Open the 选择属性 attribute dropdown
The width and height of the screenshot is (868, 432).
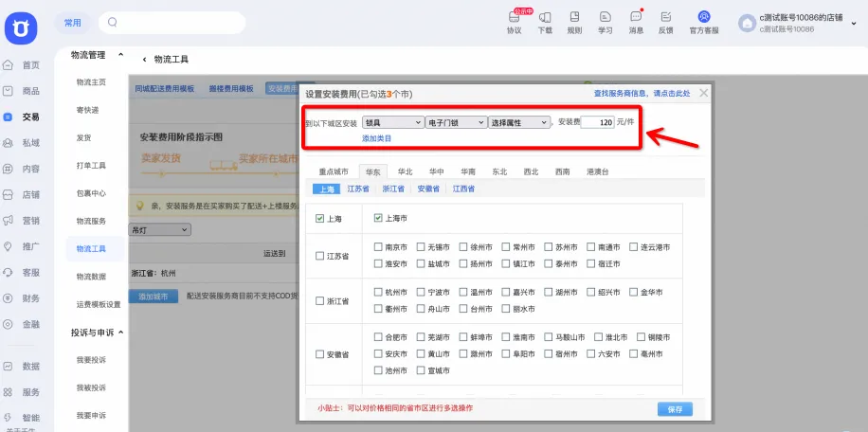tap(519, 122)
